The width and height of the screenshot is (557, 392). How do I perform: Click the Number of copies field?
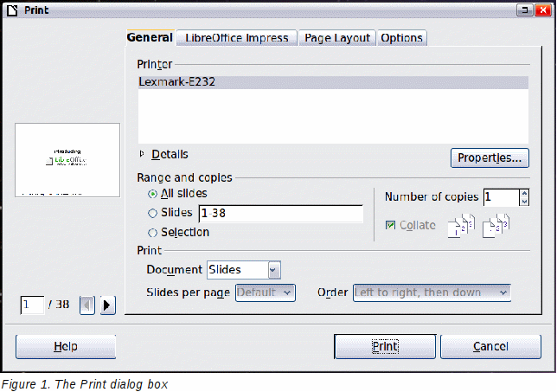502,197
